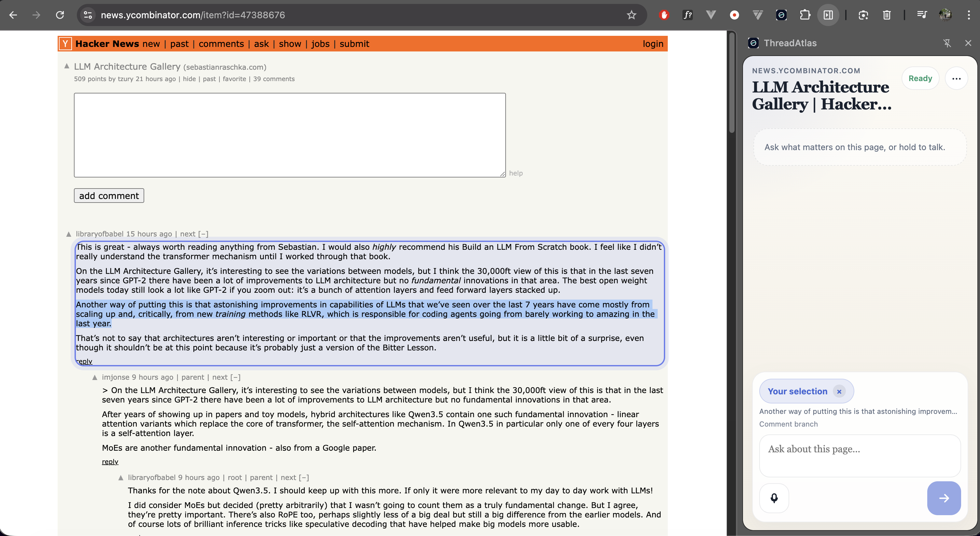This screenshot has height=536, width=980.
Task: Collapse libraryofbabel's top-level comment thread
Action: (203, 234)
